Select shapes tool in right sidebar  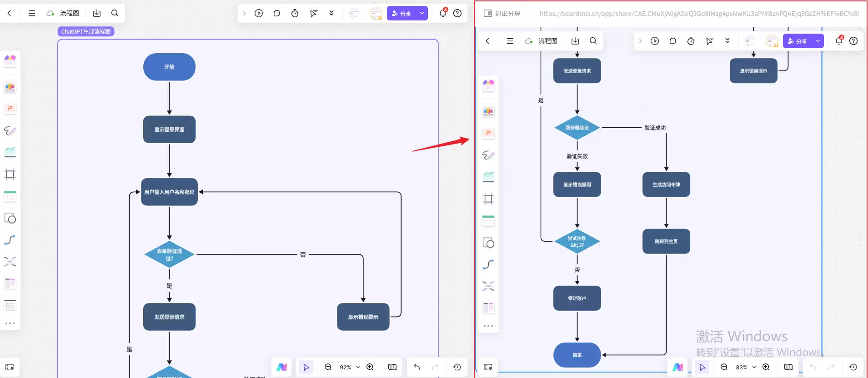point(488,243)
